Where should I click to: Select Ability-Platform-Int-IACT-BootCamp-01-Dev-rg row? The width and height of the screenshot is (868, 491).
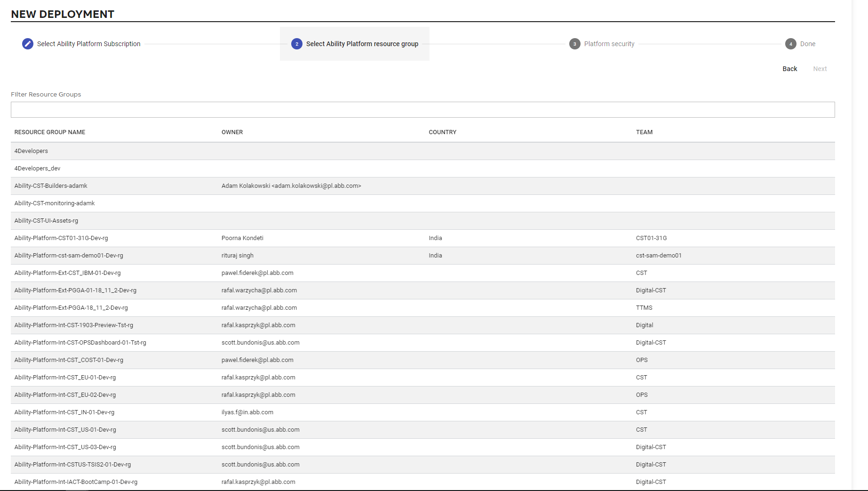(x=423, y=482)
